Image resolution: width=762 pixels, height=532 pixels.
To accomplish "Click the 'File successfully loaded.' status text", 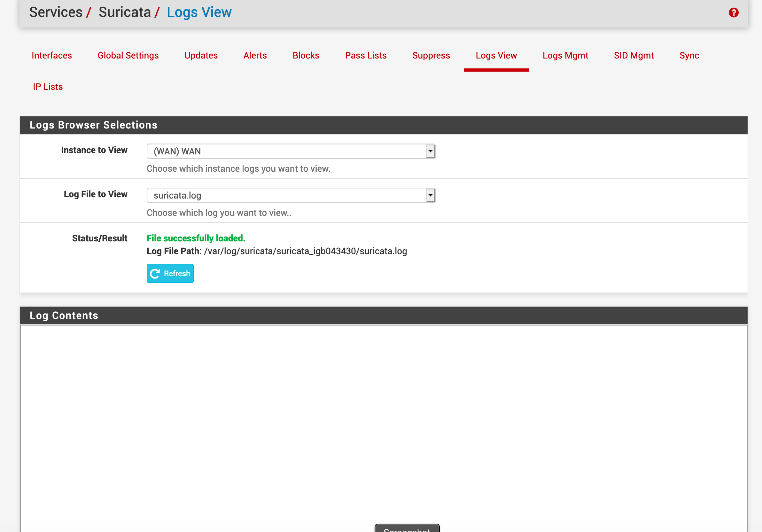I will (196, 238).
